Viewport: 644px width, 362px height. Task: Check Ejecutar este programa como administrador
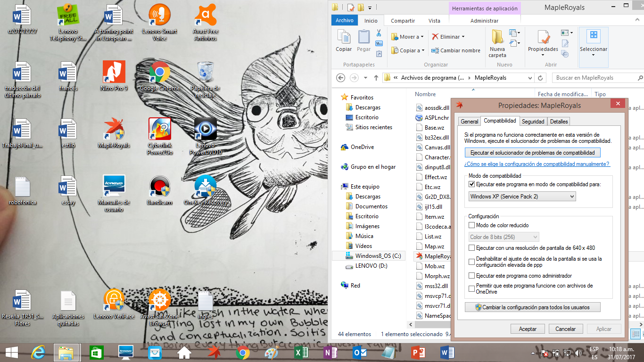(472, 276)
